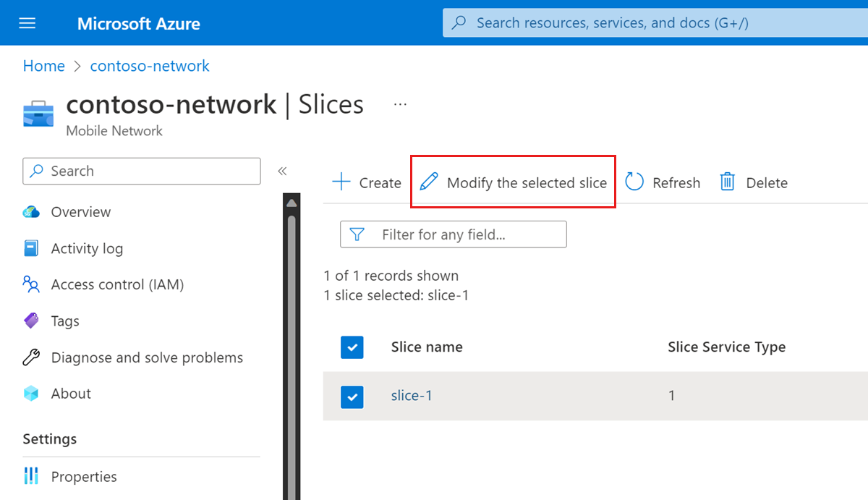Check the checkbox next to slice-1
The width and height of the screenshot is (868, 500).
click(352, 397)
